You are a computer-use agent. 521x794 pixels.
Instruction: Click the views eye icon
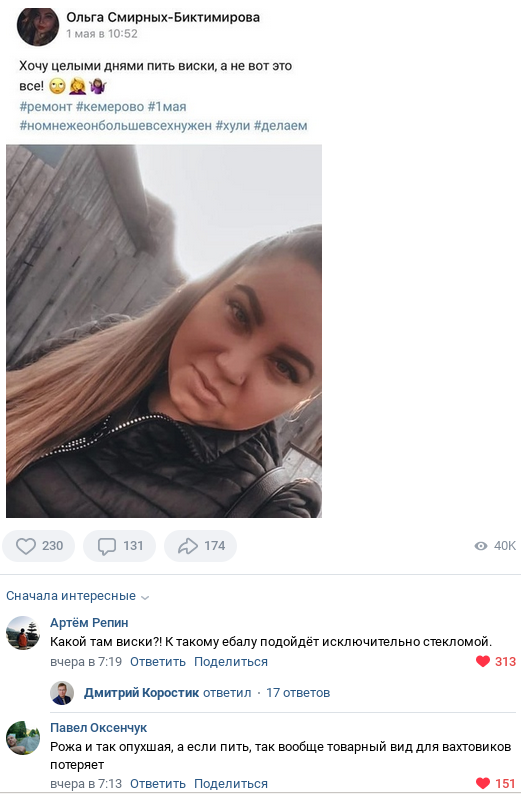480,546
